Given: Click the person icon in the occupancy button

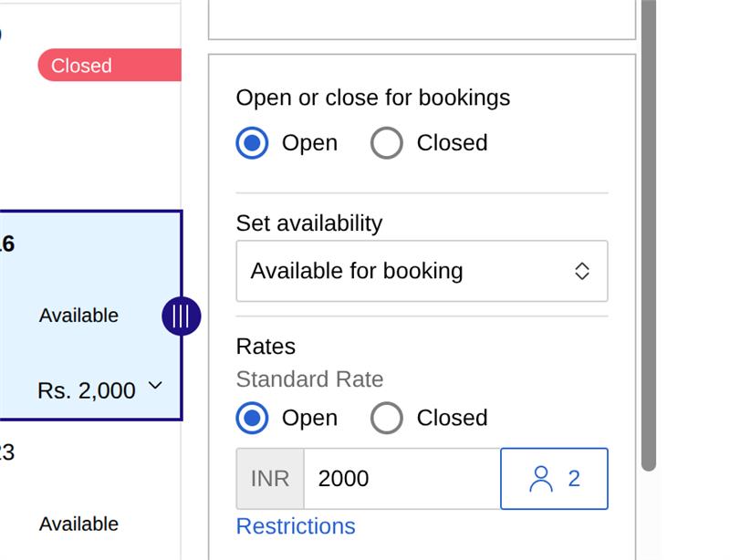Looking at the screenshot, I should tap(541, 479).
